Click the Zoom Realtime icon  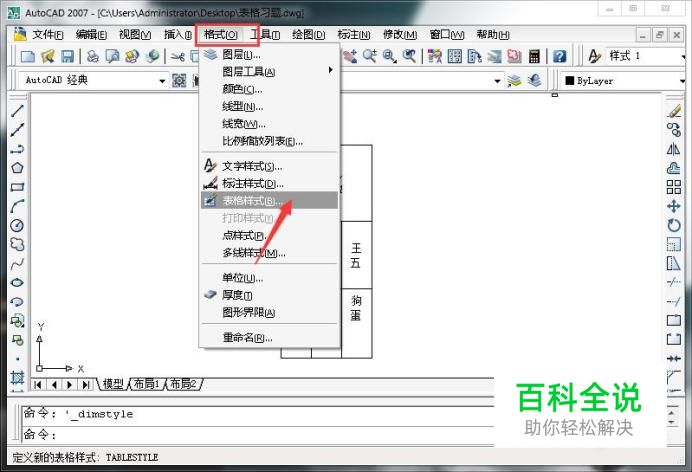370,56
